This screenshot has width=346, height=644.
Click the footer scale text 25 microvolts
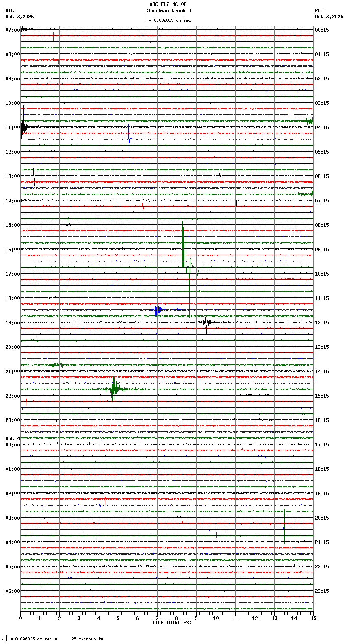pos(87,639)
